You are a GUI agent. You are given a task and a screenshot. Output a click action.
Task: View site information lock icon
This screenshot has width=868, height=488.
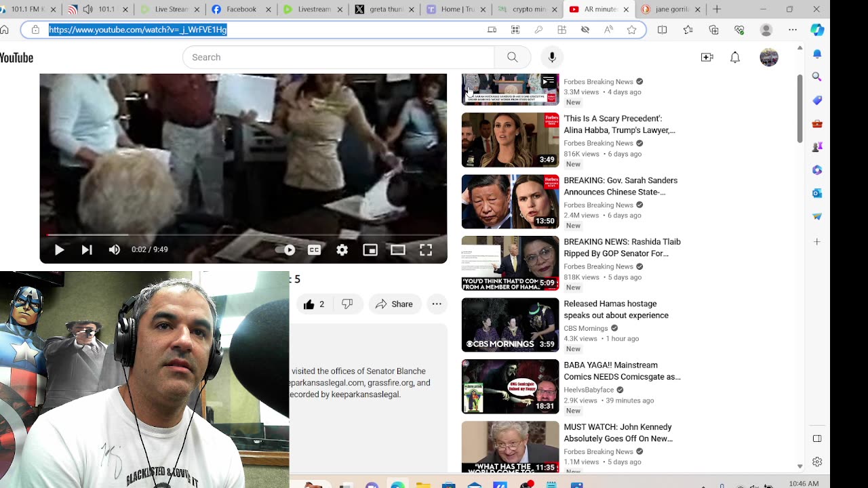(x=35, y=30)
